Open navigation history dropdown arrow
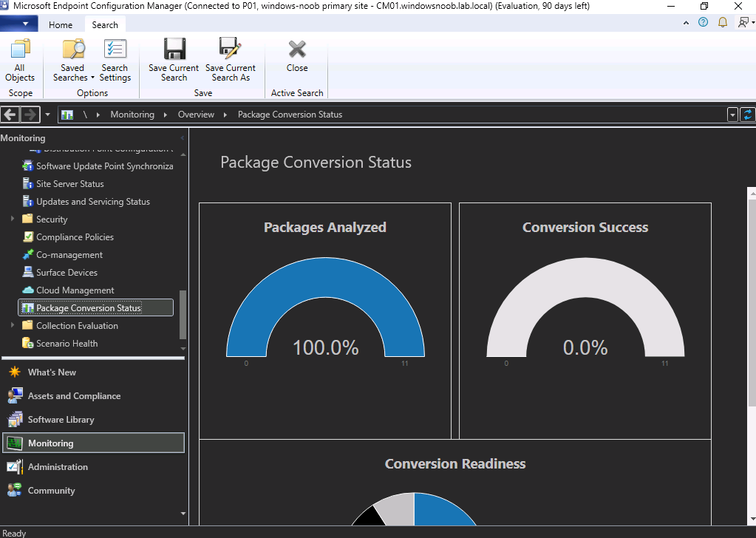 tap(47, 115)
